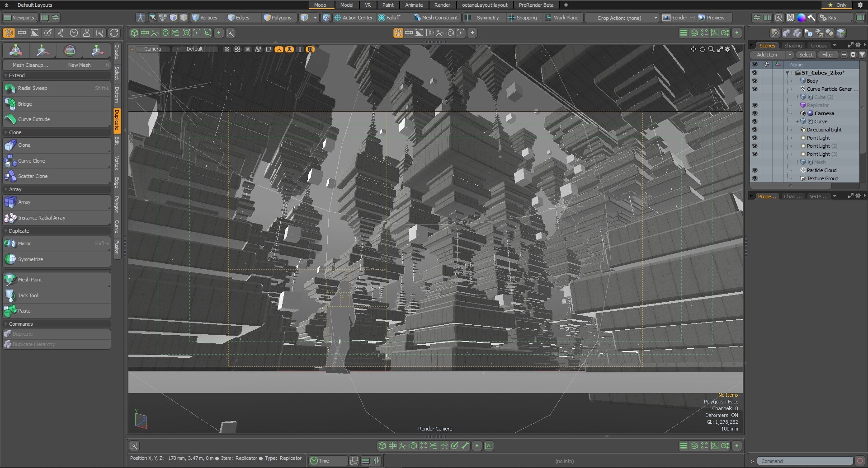Image resolution: width=868 pixels, height=468 pixels.
Task: Toggle the Only layout filter
Action: coord(837,5)
